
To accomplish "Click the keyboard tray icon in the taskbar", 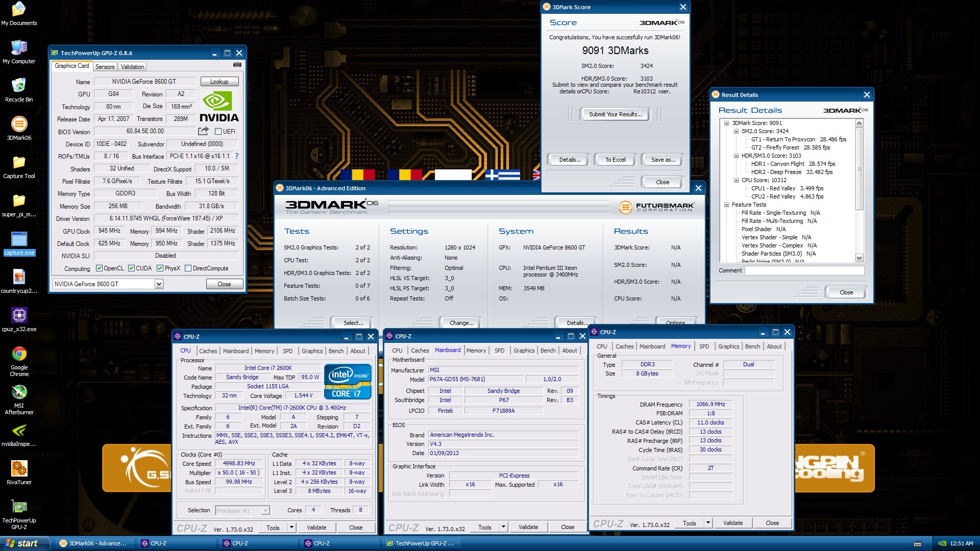I will point(917,543).
